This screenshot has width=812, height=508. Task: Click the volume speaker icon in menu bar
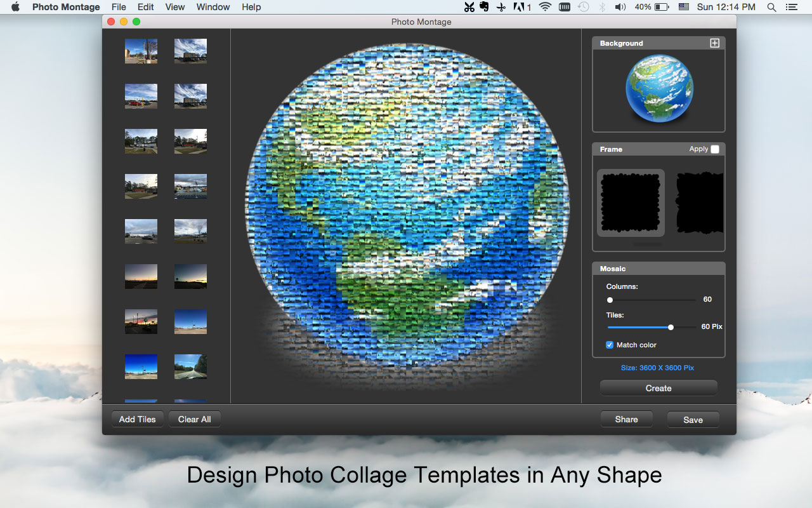point(620,7)
